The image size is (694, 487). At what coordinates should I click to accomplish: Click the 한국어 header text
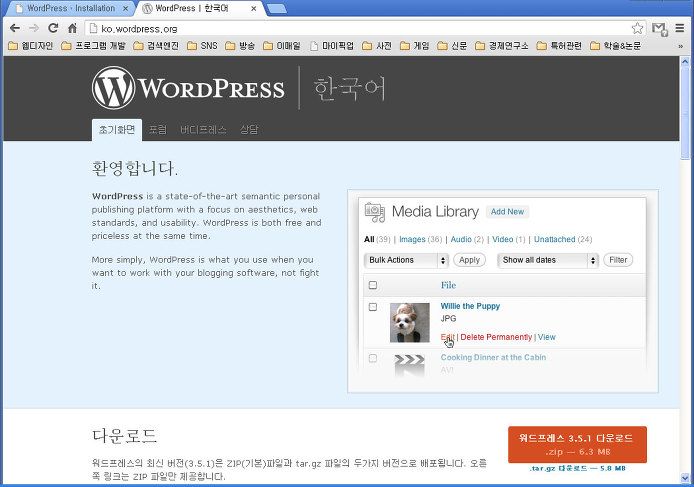pos(349,88)
